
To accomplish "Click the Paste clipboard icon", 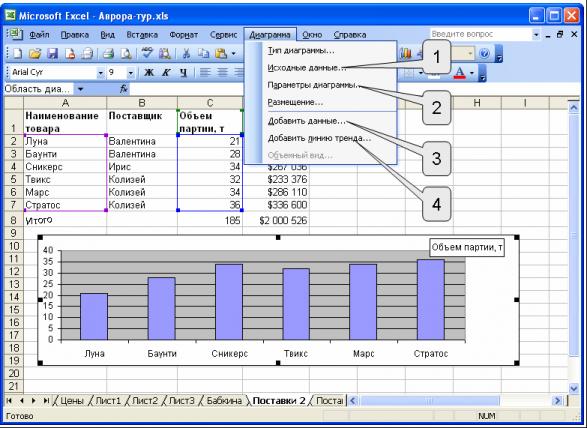I will pyautogui.click(x=221, y=54).
